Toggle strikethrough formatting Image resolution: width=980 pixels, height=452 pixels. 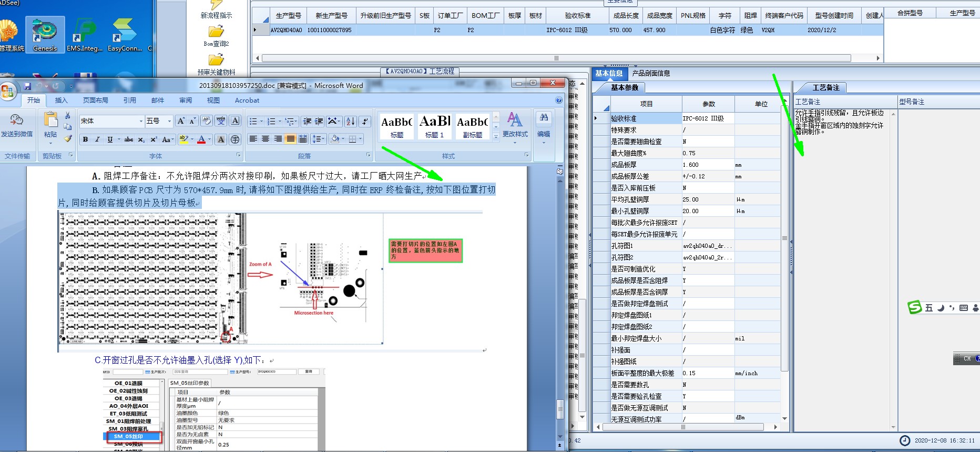(x=129, y=139)
